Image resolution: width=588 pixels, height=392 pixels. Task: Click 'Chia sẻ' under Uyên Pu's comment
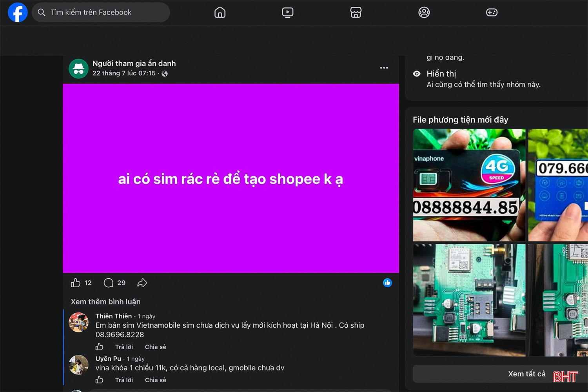click(x=156, y=380)
